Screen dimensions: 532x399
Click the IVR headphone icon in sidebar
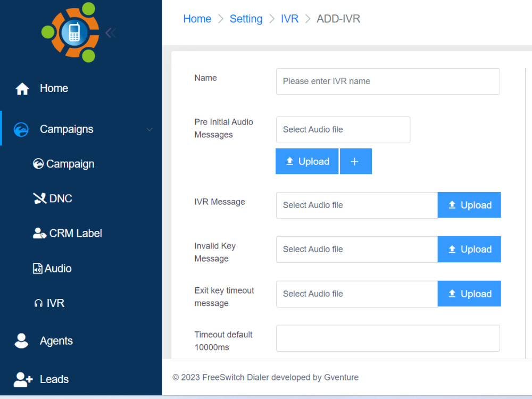click(39, 303)
